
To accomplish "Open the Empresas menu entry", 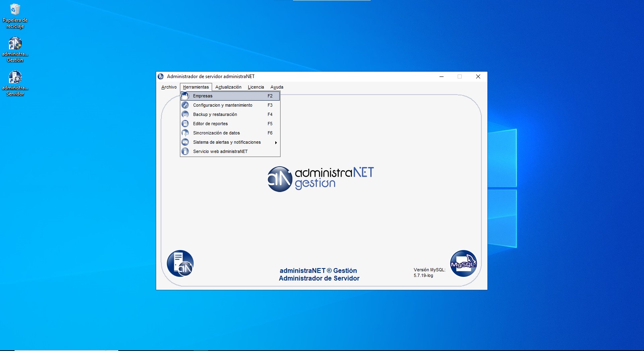I will 230,96.
